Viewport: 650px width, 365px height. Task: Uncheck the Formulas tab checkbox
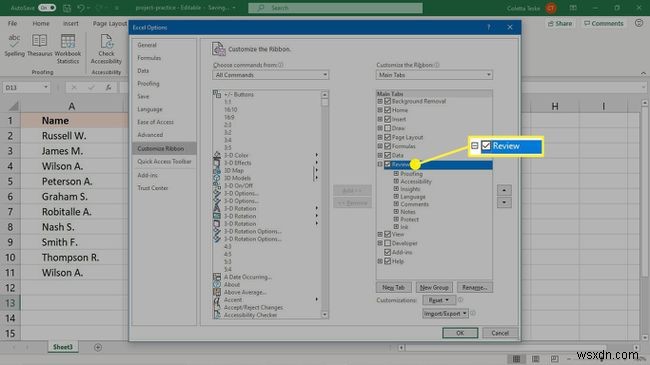388,146
